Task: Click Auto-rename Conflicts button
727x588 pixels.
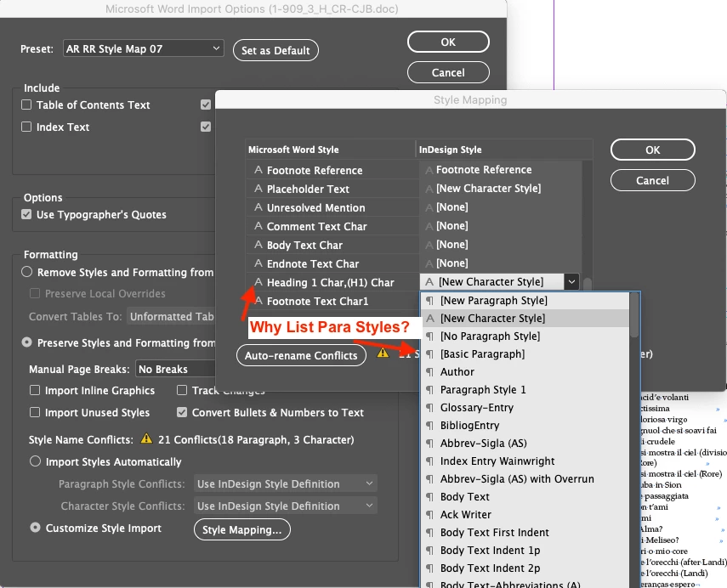Action: (301, 355)
